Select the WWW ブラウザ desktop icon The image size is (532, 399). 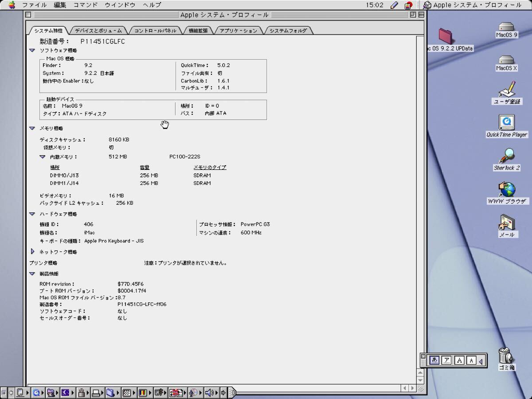pos(507,193)
